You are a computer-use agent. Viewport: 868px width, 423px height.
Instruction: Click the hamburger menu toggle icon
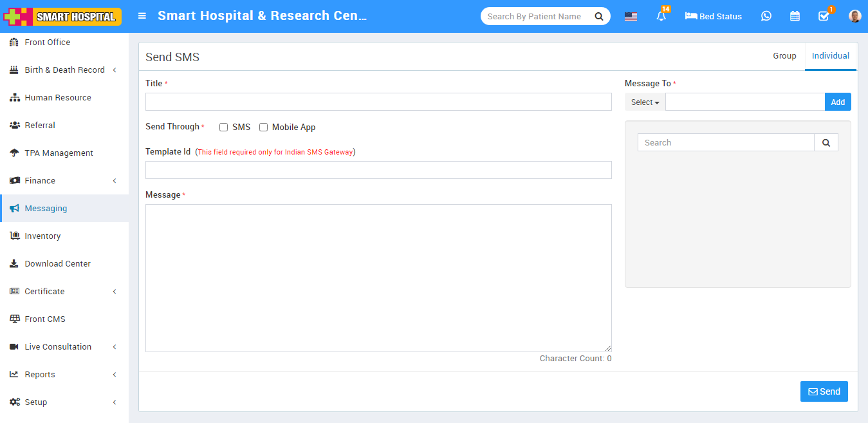(142, 16)
